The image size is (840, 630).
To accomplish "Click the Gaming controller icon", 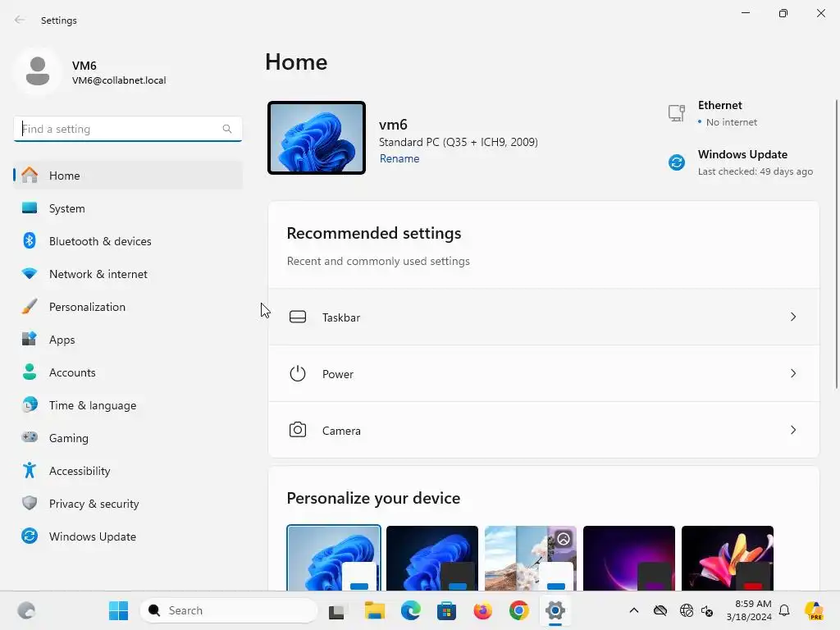I will [x=30, y=437].
